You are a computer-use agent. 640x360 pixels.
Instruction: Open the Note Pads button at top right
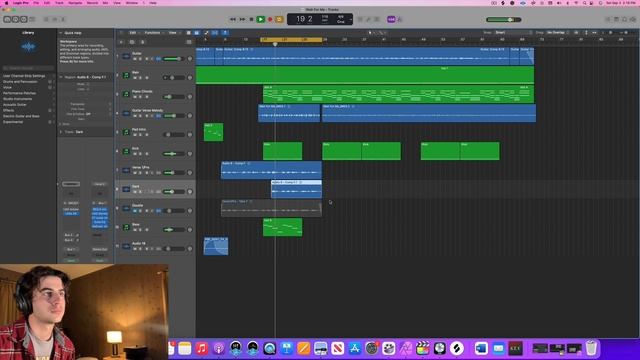click(x=616, y=19)
